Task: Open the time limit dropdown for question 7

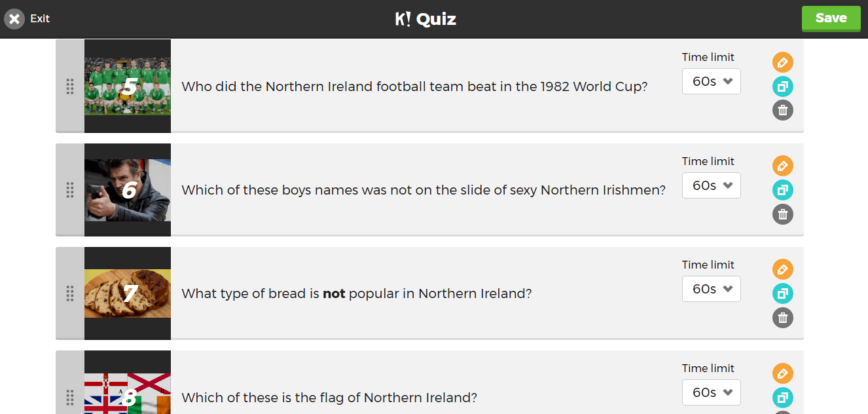Action: coord(712,289)
